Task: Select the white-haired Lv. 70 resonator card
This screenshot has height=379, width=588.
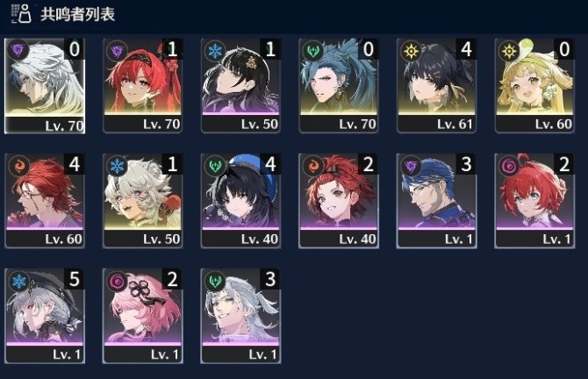Action: point(45,86)
